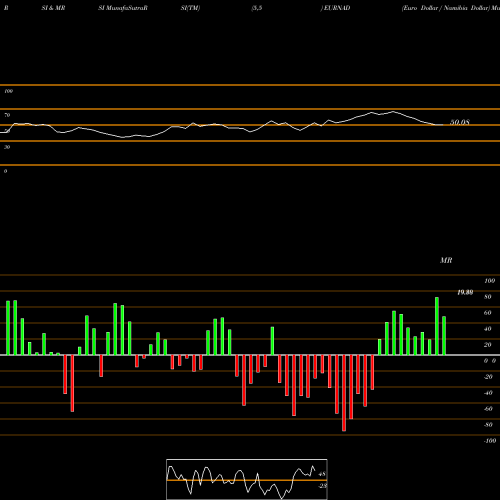Click the MR axis label -60
Image resolution: width=500 pixels, height=500 pixels.
pyautogui.click(x=488, y=409)
